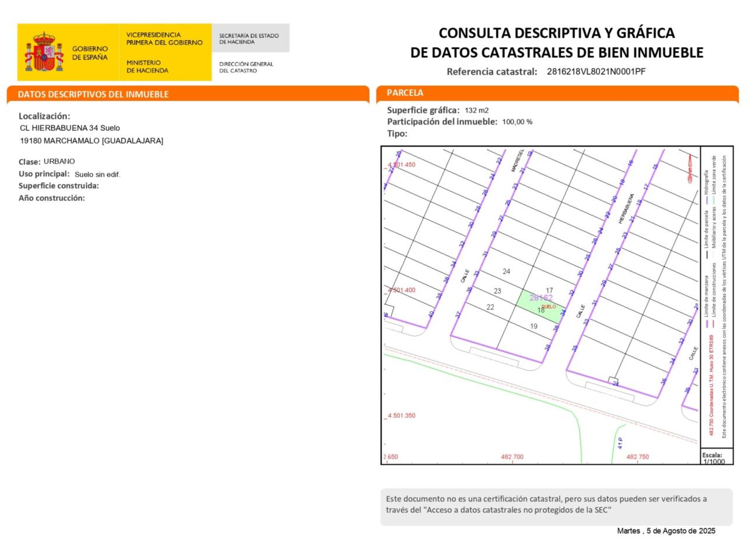
Task: Click "SECRETARÍA DE ESTADO DE HACIENDA" text
Action: pyautogui.click(x=249, y=39)
